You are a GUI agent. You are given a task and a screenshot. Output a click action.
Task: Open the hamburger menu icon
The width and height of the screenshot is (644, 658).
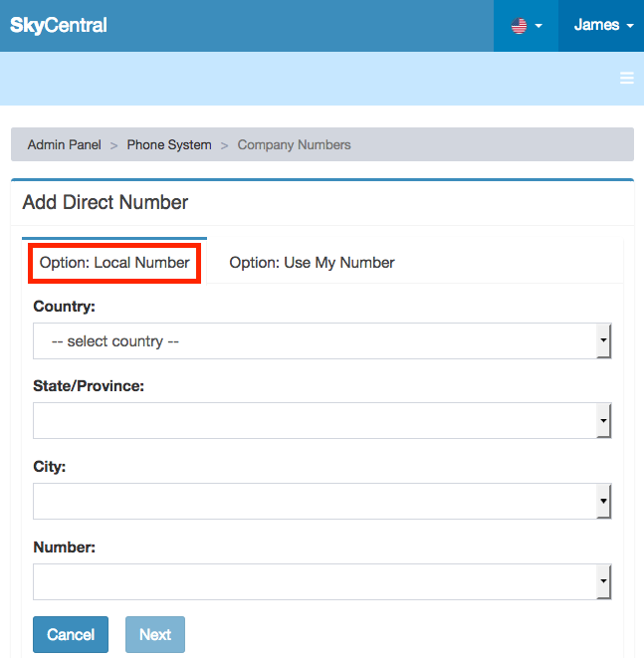click(627, 78)
